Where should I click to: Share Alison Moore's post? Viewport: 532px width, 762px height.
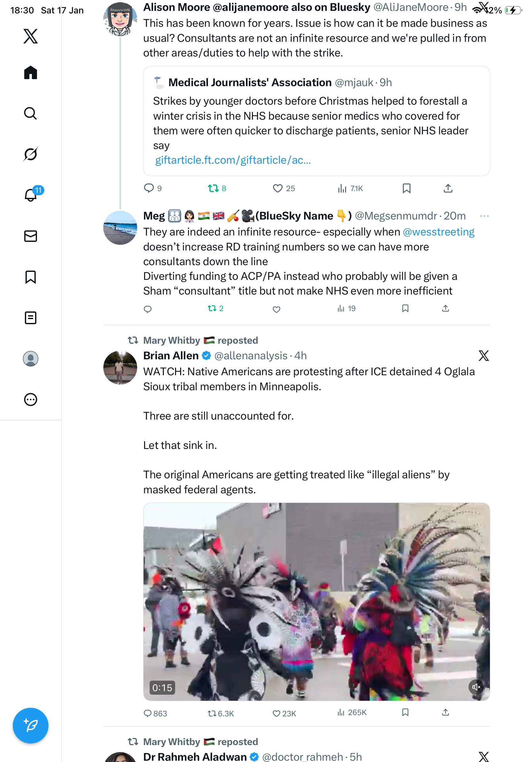click(x=448, y=189)
